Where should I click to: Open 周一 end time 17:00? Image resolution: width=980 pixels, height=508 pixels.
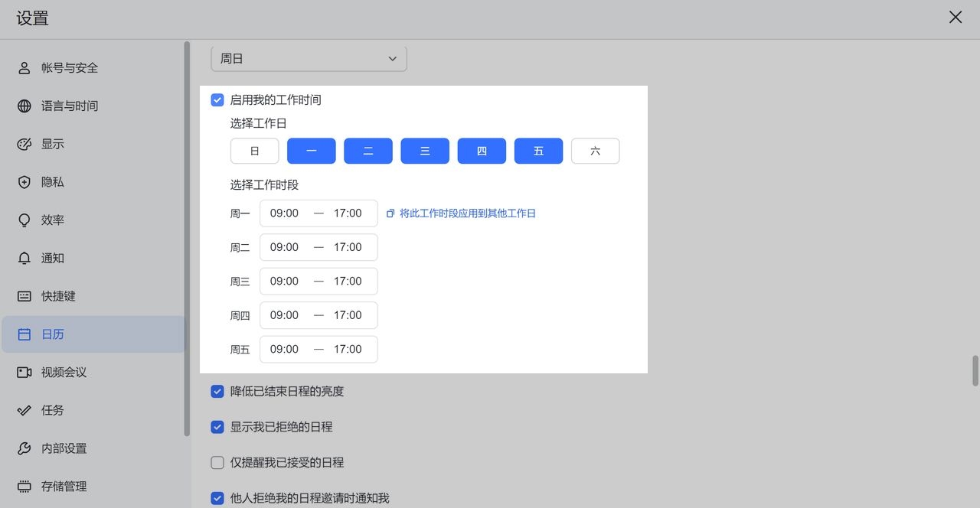point(348,213)
